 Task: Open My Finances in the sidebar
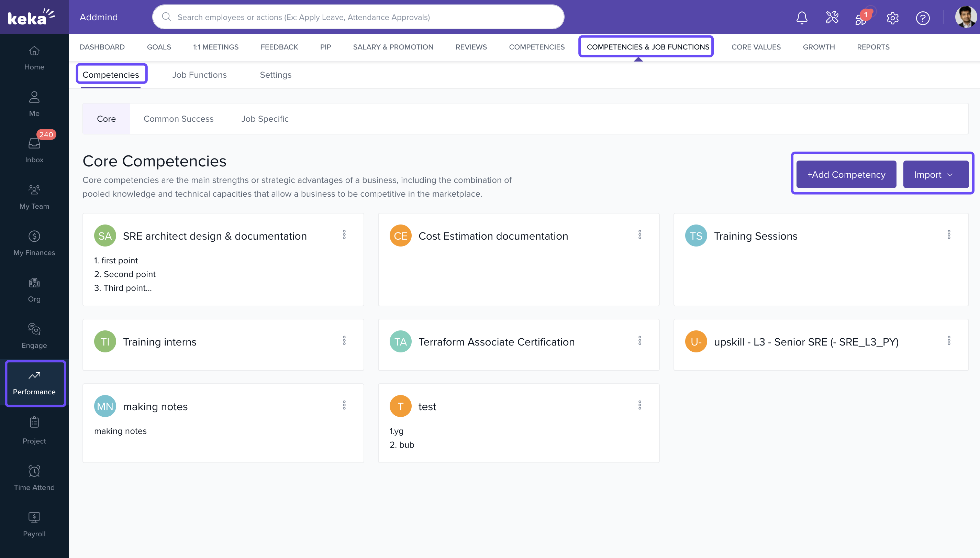(34, 243)
